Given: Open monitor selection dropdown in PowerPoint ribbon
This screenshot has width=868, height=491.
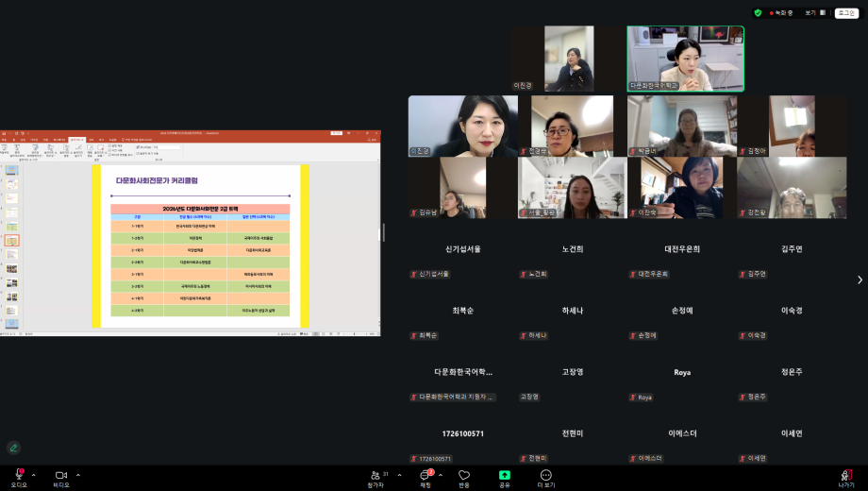Looking at the screenshot, I should [167, 147].
